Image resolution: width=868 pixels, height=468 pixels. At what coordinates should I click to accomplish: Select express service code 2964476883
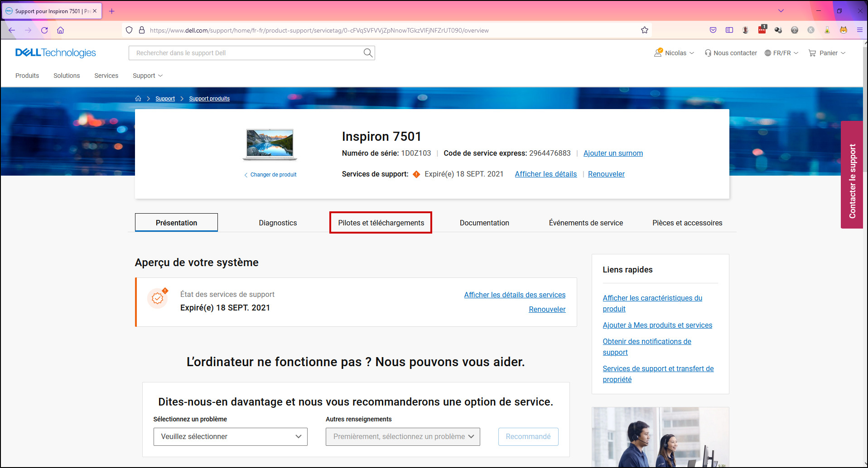coord(550,153)
